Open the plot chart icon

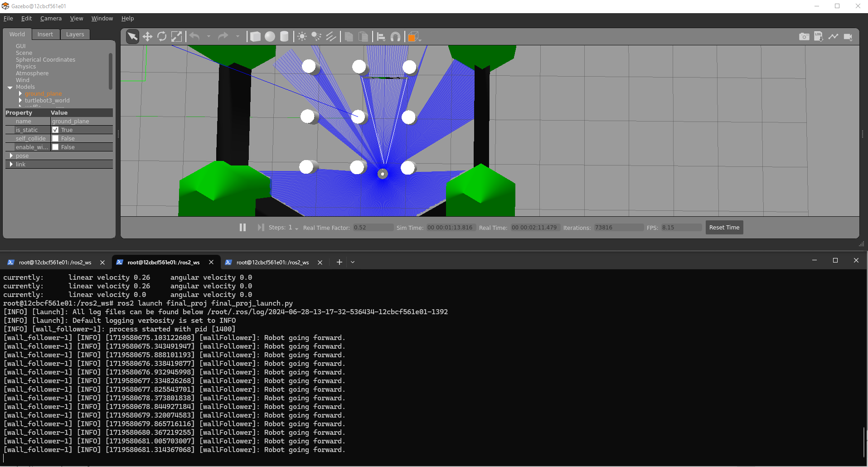click(x=833, y=37)
